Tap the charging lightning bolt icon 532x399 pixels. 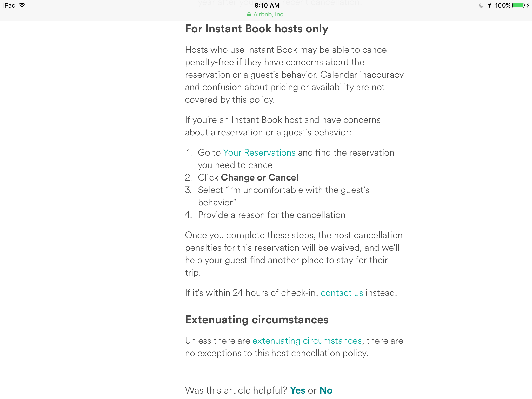click(528, 5)
